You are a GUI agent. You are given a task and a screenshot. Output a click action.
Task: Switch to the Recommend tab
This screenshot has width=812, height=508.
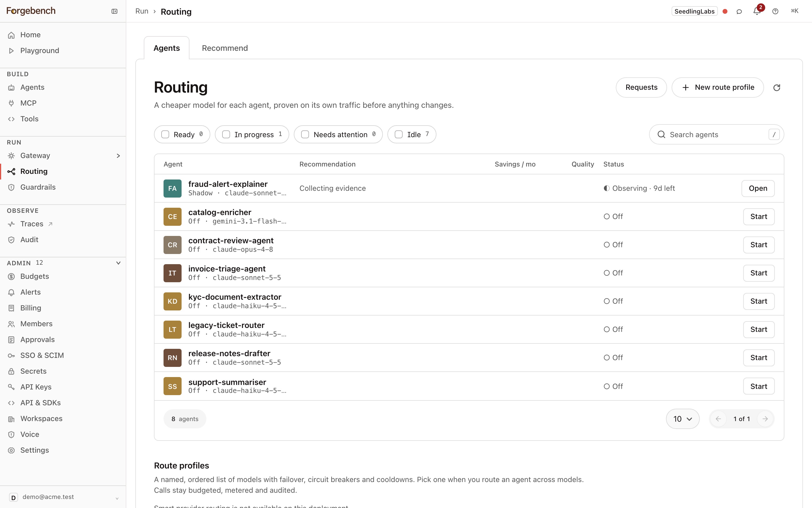coord(225,48)
